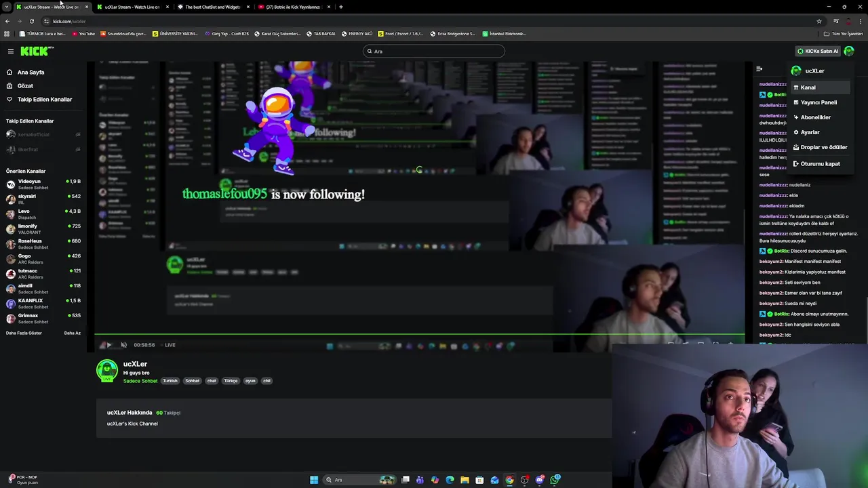Click ucXLer streamer avatar below video
Image resolution: width=868 pixels, height=488 pixels.
coord(107,371)
